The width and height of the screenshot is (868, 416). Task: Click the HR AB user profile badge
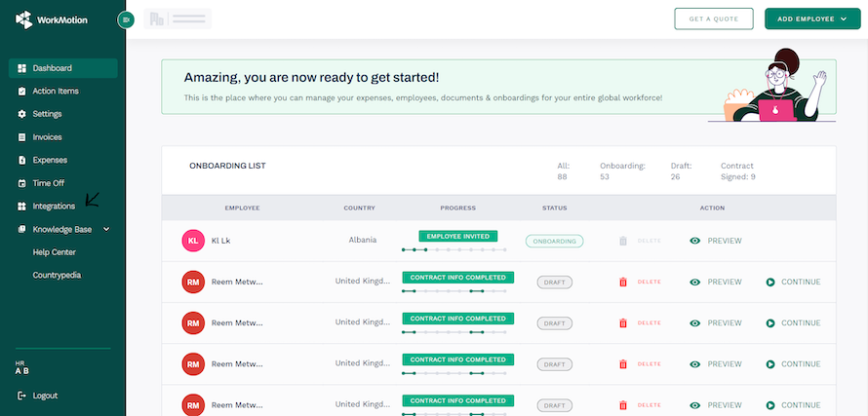[x=22, y=367]
